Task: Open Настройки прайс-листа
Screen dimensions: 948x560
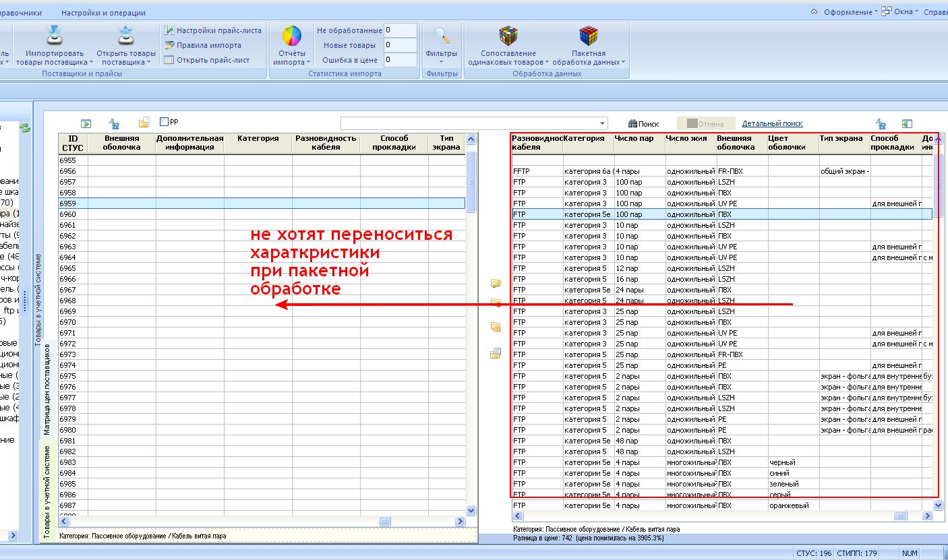Action: [x=212, y=30]
